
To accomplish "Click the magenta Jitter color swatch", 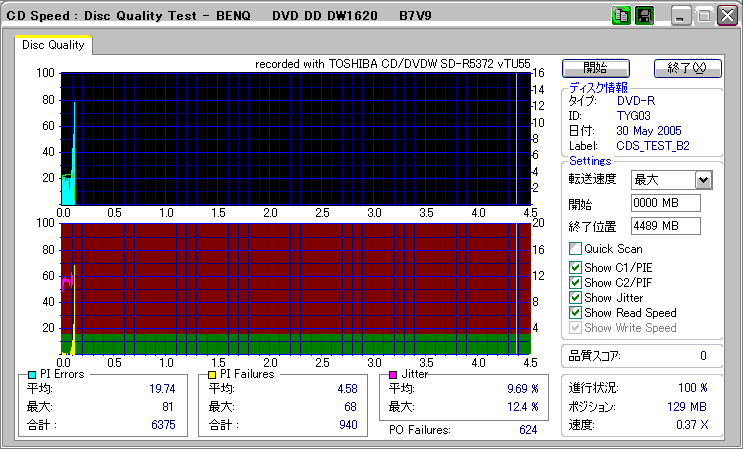I will click(393, 375).
